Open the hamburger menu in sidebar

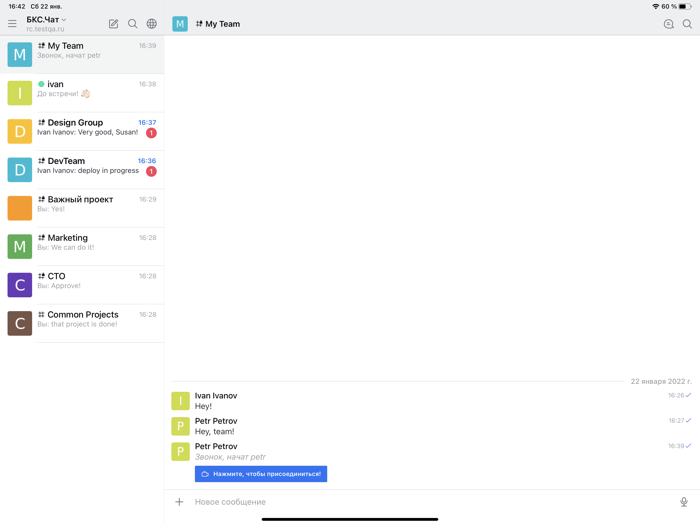(12, 24)
